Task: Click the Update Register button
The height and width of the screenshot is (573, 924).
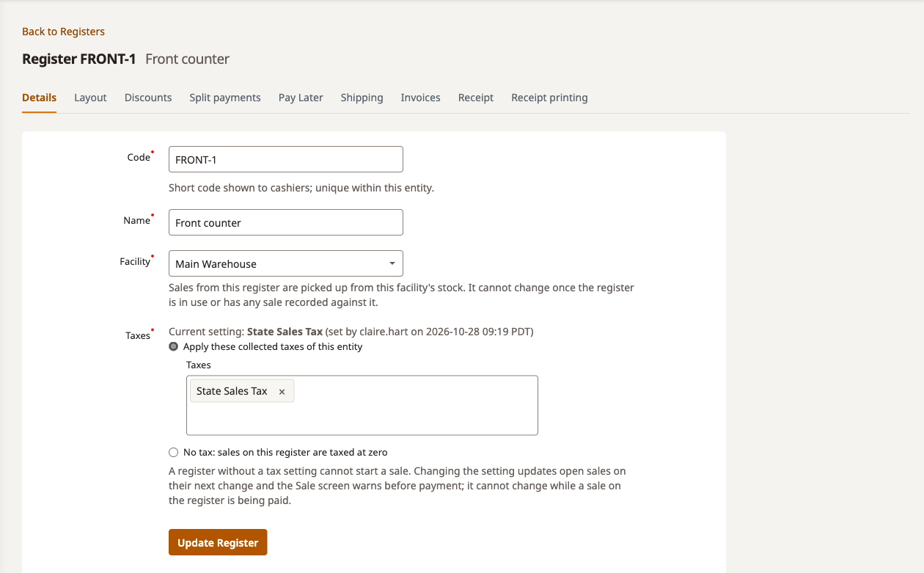Action: [218, 542]
